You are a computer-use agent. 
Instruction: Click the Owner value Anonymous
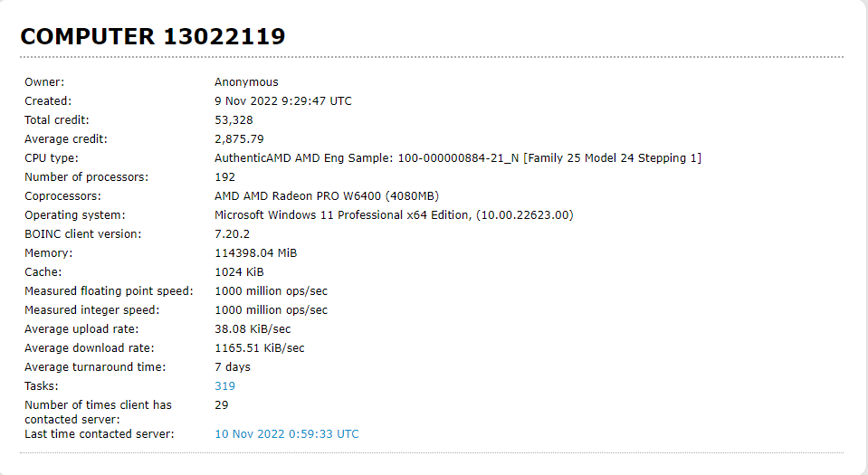click(x=246, y=82)
